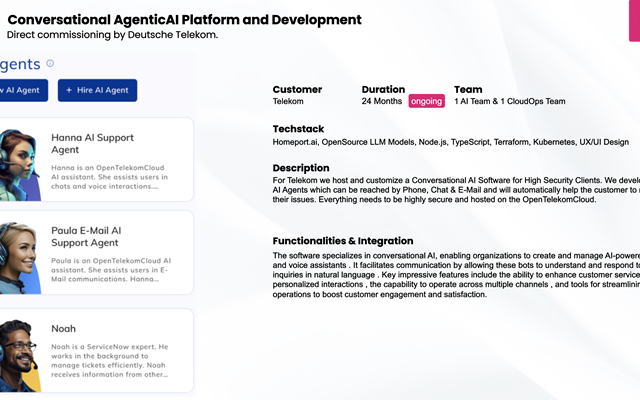The height and width of the screenshot is (400, 640).
Task: Click the Paula E-Mail AI Support Agent name text
Action: (86, 237)
